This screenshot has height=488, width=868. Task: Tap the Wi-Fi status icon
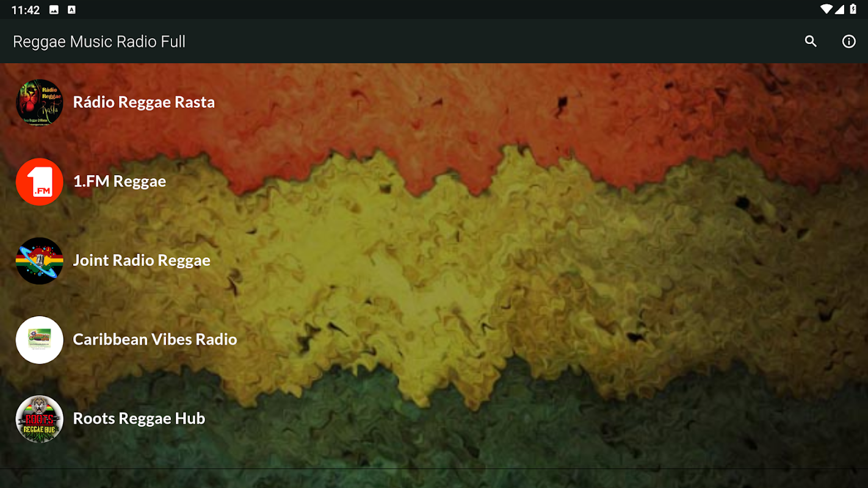pos(826,9)
